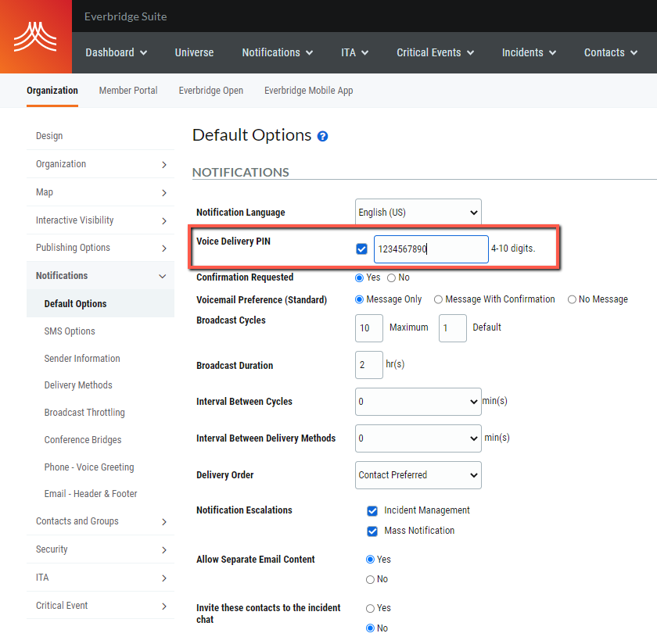Viewport: 657px width, 644px height.
Task: Select Yes to invite contacts to incident chat
Action: click(369, 607)
